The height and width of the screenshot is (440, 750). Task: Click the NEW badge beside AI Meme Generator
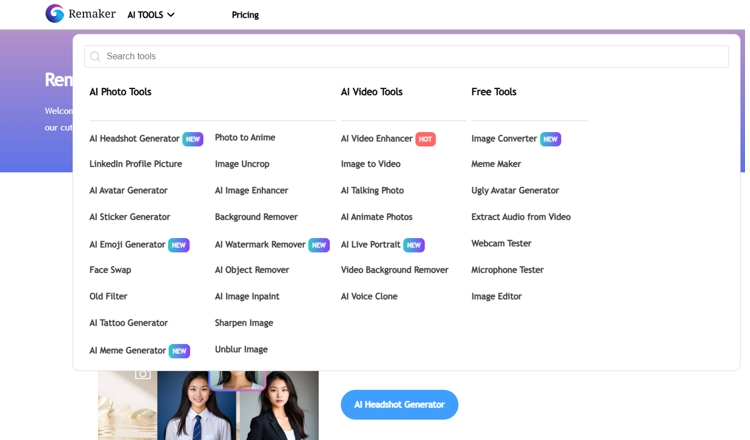tap(179, 351)
